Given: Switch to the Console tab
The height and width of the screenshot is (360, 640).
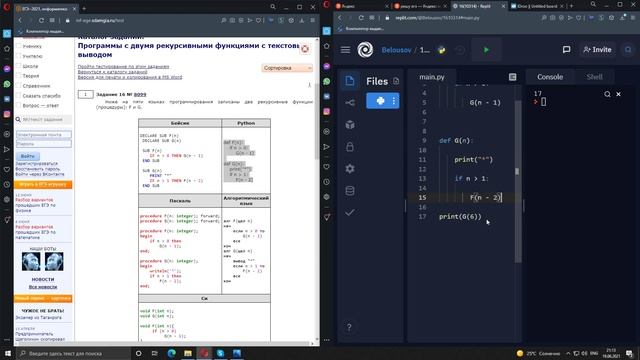Looking at the screenshot, I should pos(550,77).
